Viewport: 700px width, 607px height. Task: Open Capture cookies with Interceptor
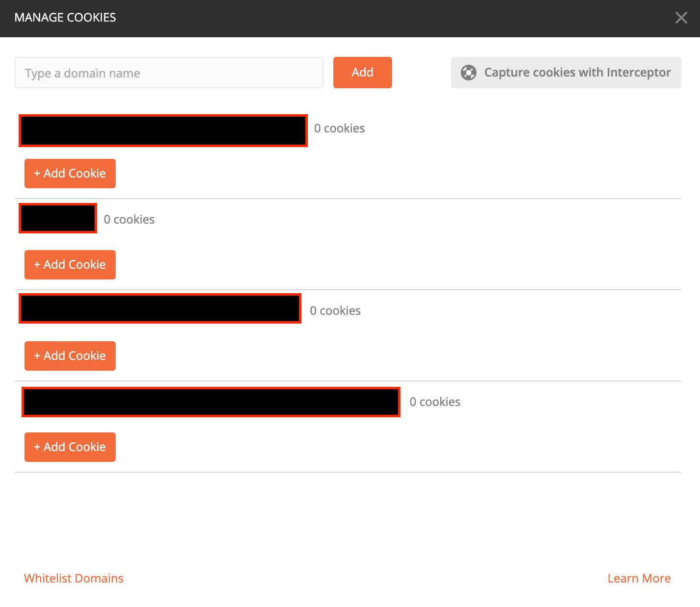566,72
